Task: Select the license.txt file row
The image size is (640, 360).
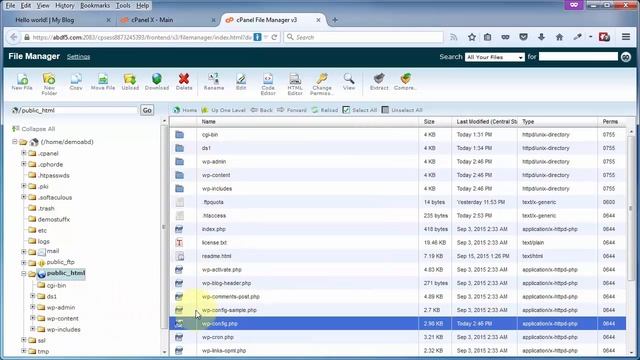Action: (398, 242)
